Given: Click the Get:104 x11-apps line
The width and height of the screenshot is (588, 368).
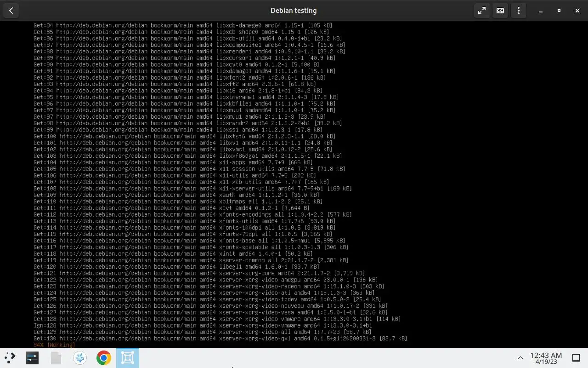Looking at the screenshot, I should coord(173,162).
